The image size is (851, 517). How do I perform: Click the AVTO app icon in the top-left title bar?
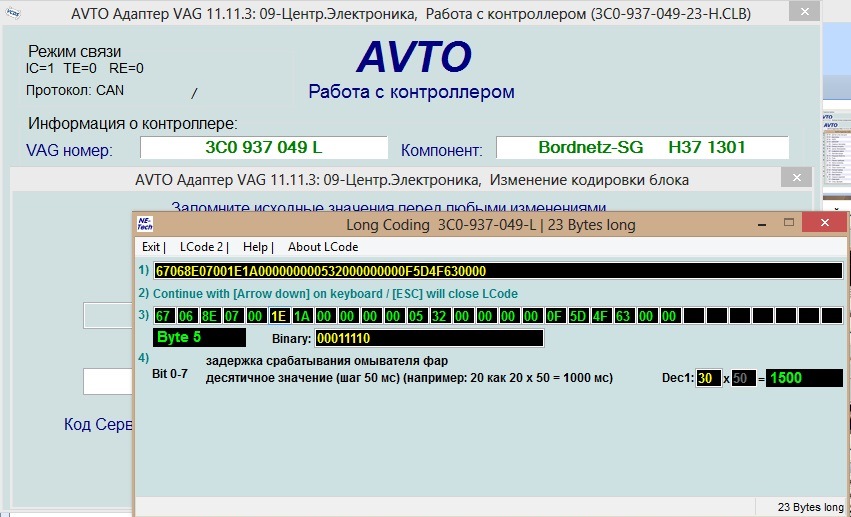point(12,13)
